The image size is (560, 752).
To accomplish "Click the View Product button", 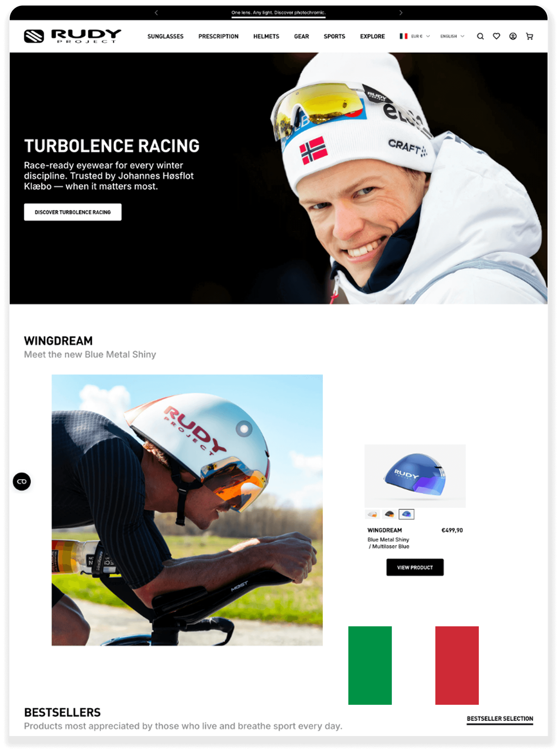I will (x=415, y=567).
